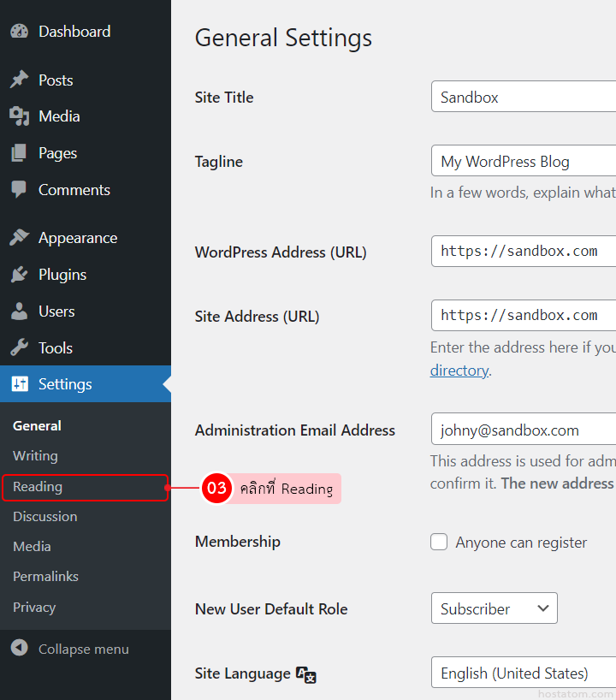
Task: Focus the Administration Email Address field
Action: [523, 430]
